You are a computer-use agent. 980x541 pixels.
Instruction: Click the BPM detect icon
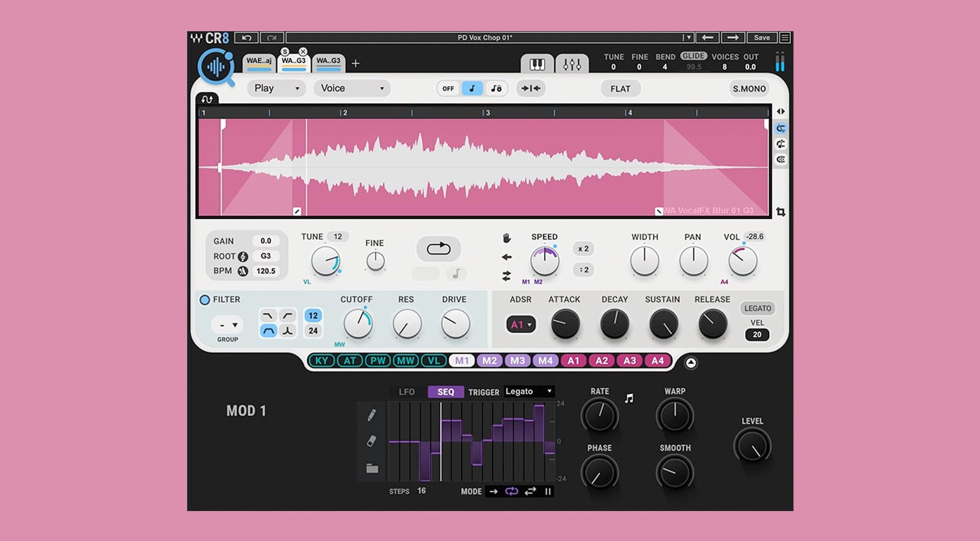(243, 271)
